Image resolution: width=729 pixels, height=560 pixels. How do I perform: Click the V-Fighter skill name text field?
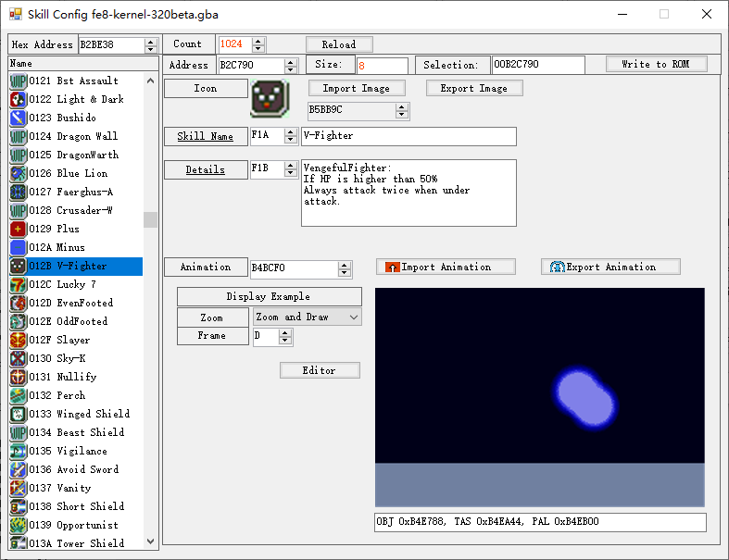[x=408, y=136]
